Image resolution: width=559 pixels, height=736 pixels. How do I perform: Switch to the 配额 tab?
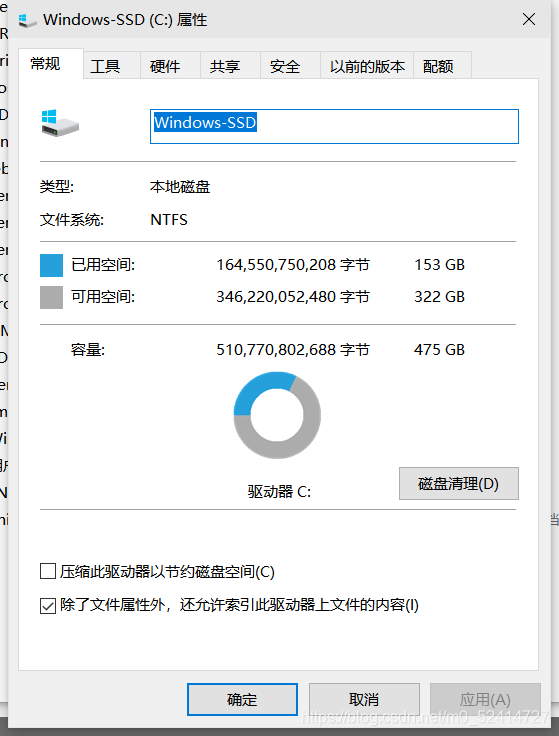tap(442, 66)
